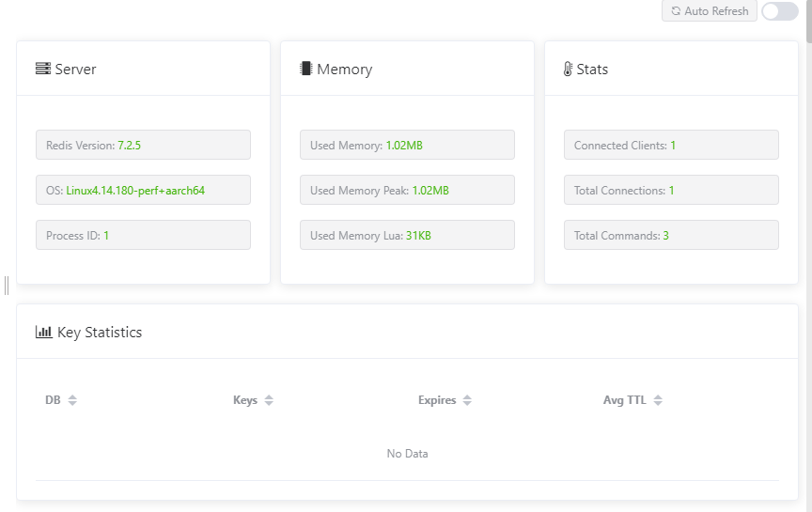Click the Connected Clients tag

click(671, 145)
